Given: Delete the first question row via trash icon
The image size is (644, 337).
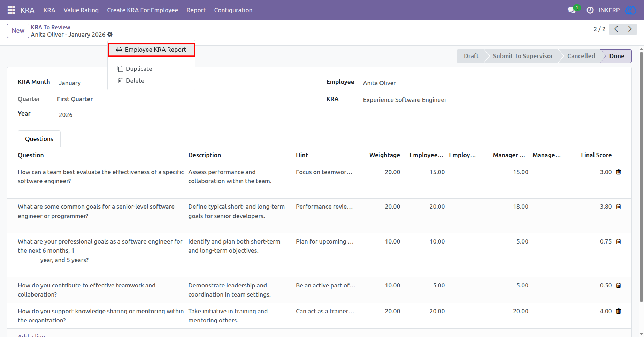Looking at the screenshot, I should pyautogui.click(x=619, y=172).
